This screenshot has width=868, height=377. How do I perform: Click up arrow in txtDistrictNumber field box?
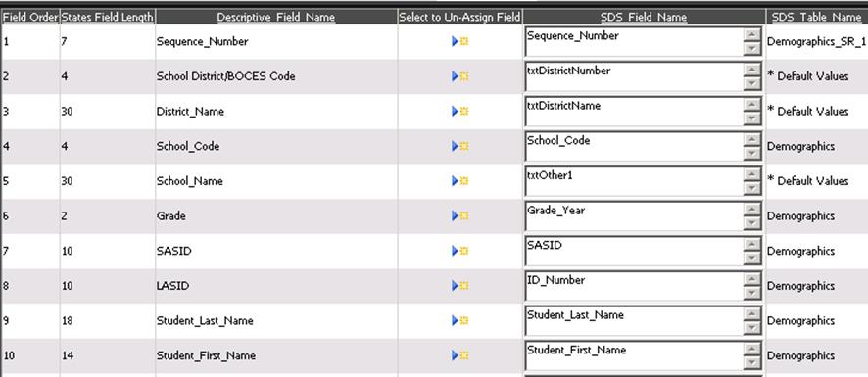(x=751, y=71)
